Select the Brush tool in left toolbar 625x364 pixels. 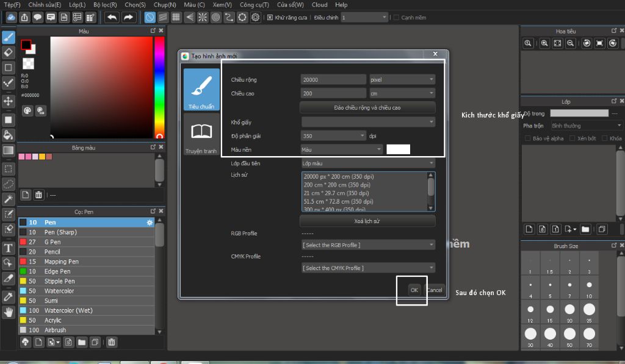coord(9,37)
